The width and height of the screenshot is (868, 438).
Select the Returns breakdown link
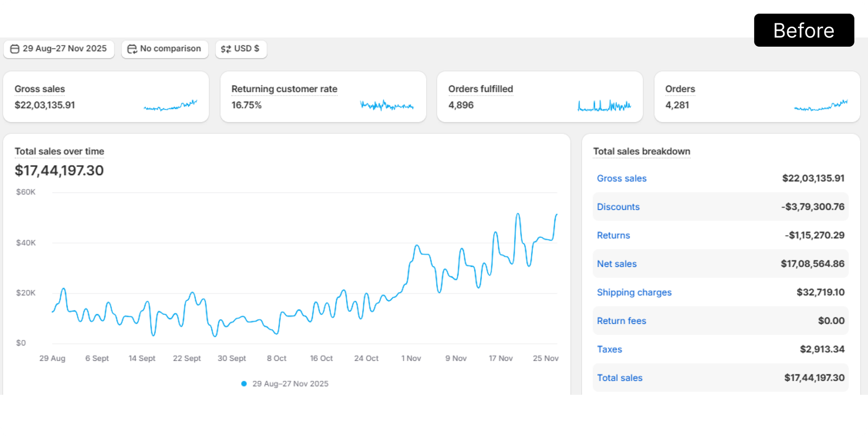tap(613, 235)
